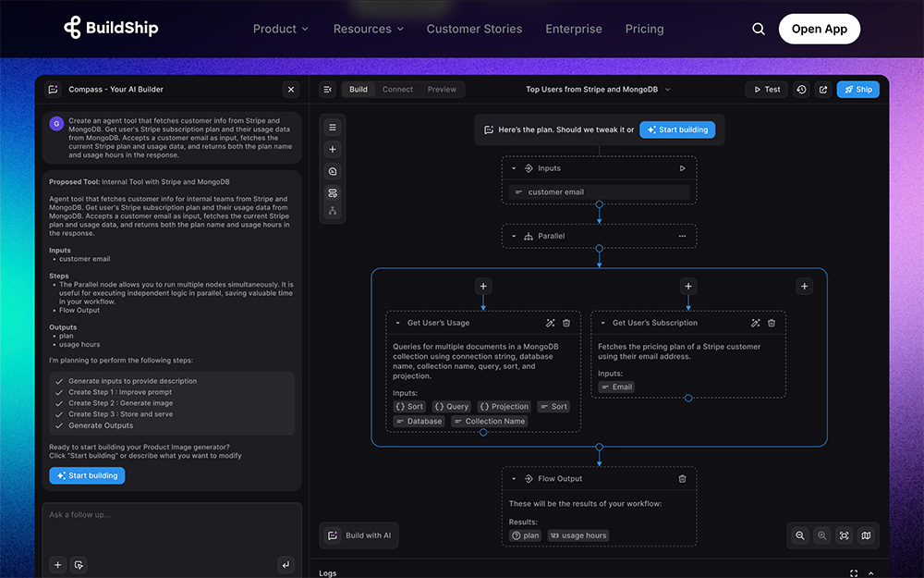This screenshot has width=924, height=578.
Task: Click the chat node reference icon
Action: [x=79, y=565]
